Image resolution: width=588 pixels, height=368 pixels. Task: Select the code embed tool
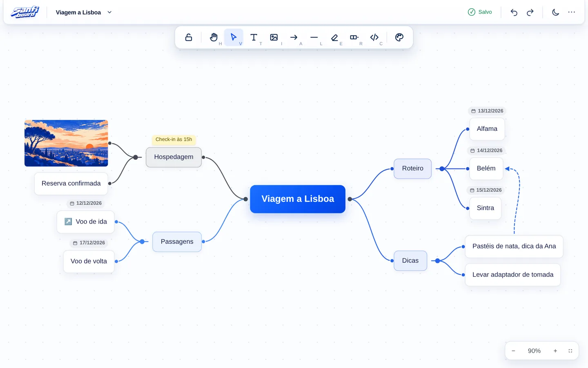(x=374, y=37)
